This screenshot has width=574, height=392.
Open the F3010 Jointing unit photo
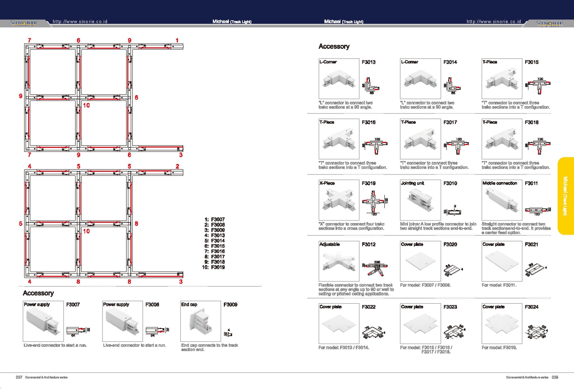[x=420, y=200]
